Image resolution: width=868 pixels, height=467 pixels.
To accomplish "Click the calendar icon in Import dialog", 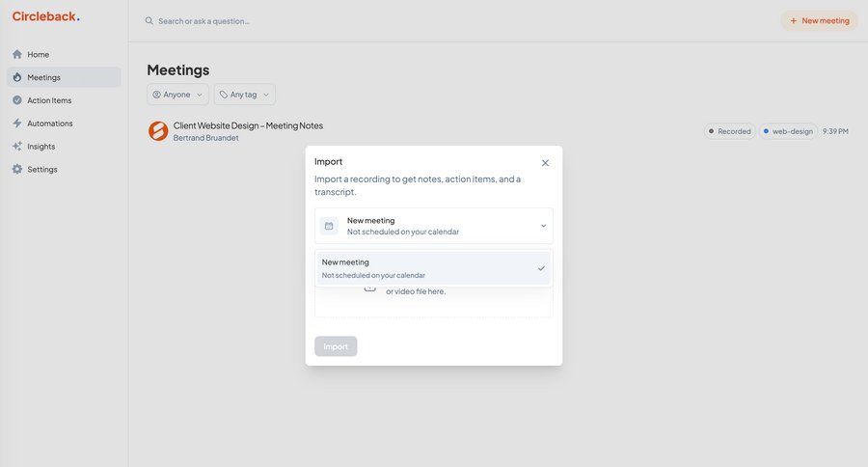I will coord(329,226).
